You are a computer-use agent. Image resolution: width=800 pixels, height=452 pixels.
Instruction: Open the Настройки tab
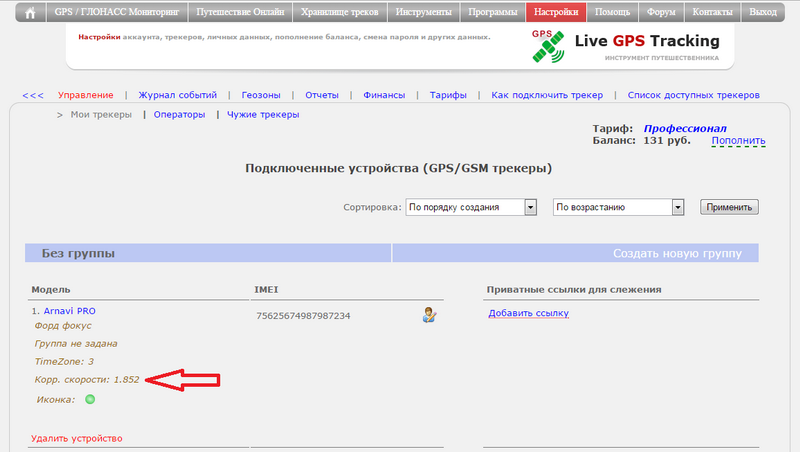click(x=555, y=13)
